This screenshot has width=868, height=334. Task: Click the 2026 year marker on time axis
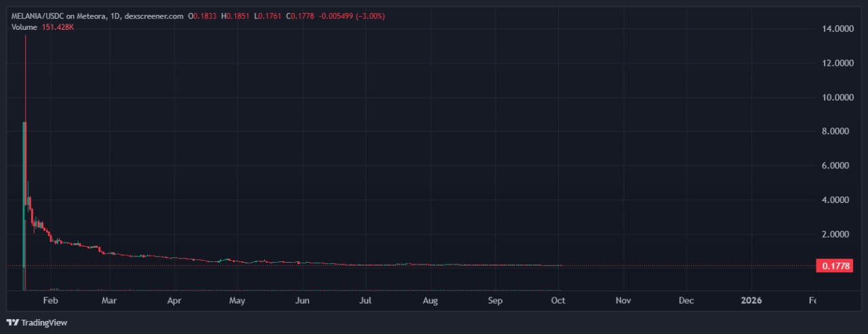tap(751, 300)
